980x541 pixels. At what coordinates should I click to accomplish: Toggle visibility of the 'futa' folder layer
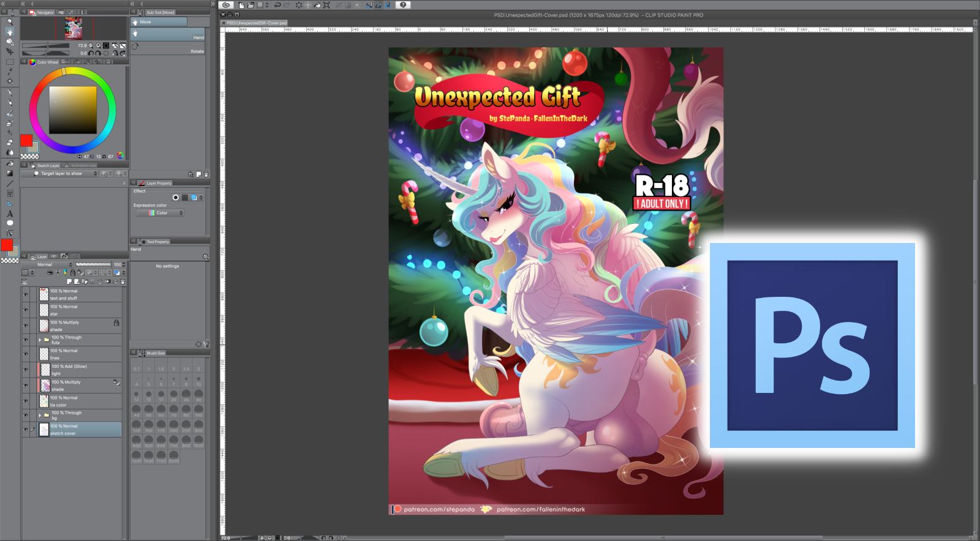(x=26, y=340)
